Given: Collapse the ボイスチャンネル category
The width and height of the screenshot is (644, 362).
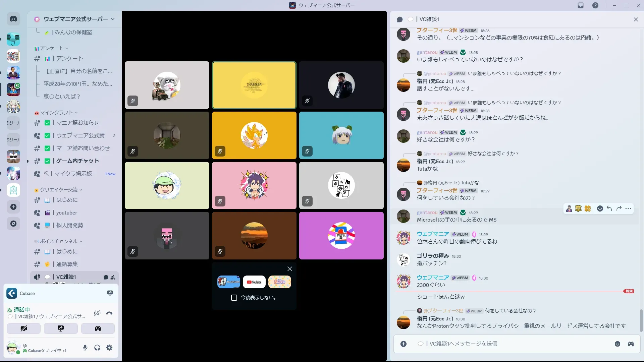Looking at the screenshot, I should tap(59, 241).
